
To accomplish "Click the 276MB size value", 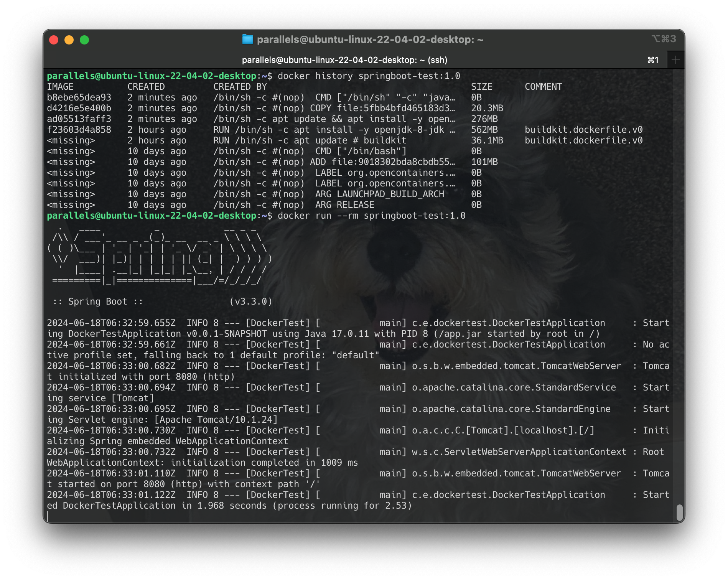I will click(484, 119).
